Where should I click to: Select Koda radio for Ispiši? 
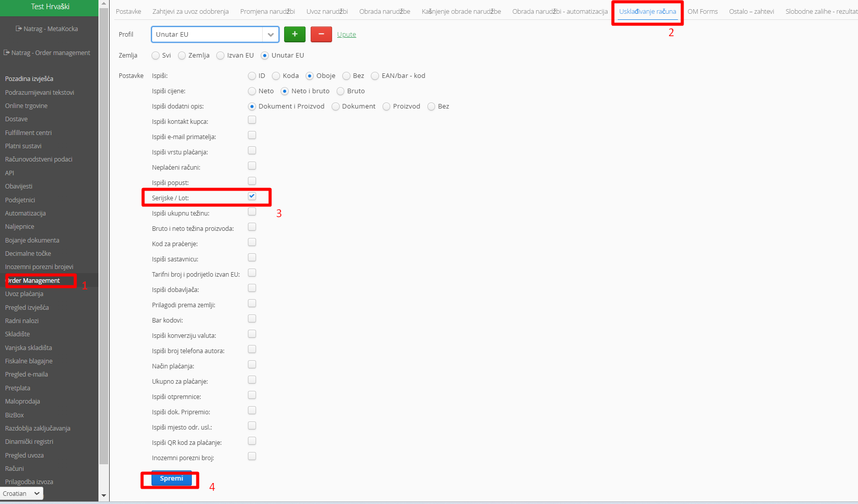click(276, 76)
